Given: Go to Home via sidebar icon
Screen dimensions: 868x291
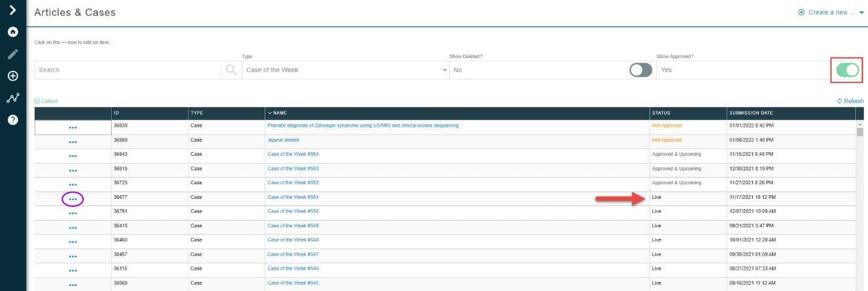Looking at the screenshot, I should tap(13, 32).
